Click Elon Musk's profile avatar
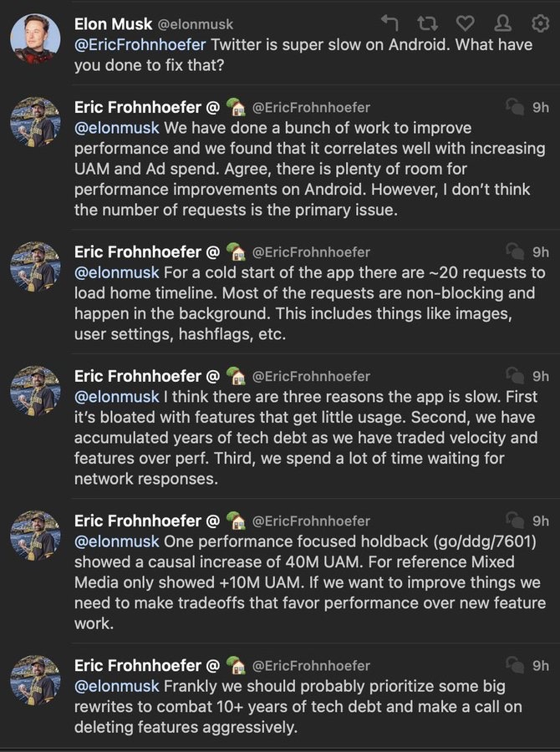The width and height of the screenshot is (560, 752). [x=35, y=38]
